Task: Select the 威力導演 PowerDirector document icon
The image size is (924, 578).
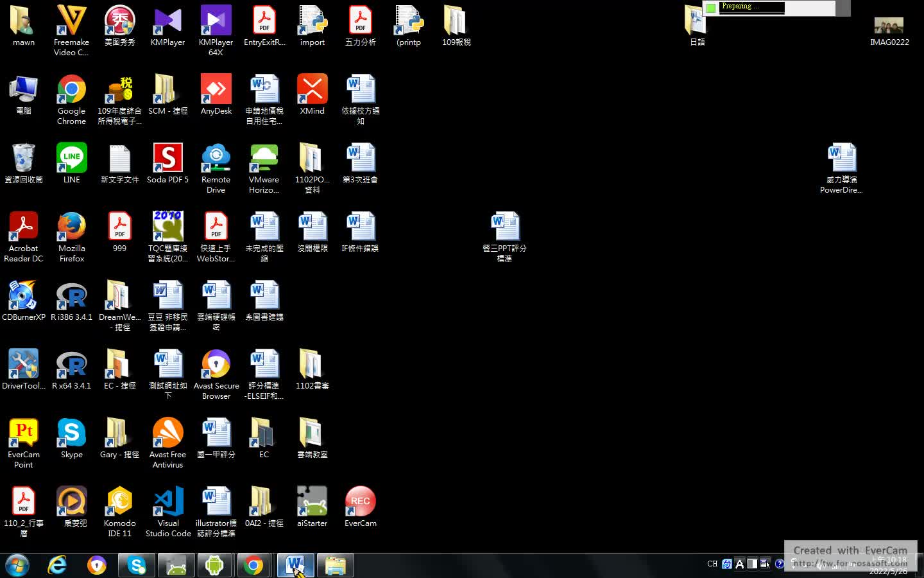Action: (x=841, y=168)
